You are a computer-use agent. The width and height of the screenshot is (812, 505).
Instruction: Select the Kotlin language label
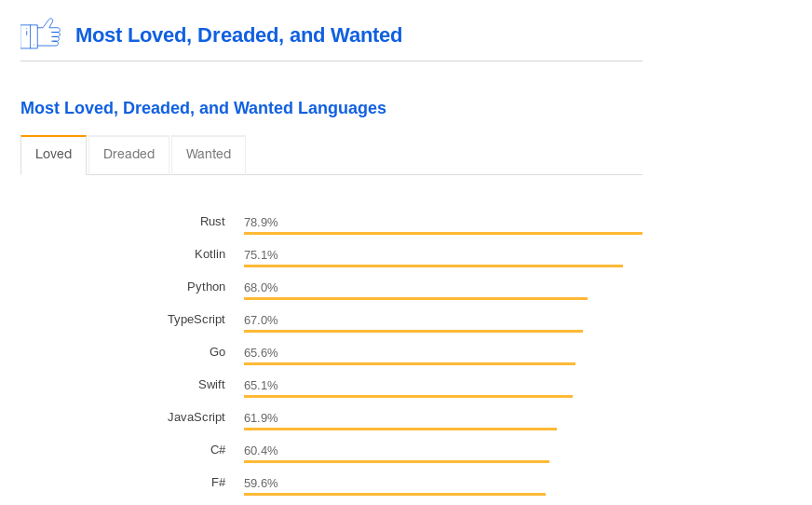pyautogui.click(x=210, y=254)
